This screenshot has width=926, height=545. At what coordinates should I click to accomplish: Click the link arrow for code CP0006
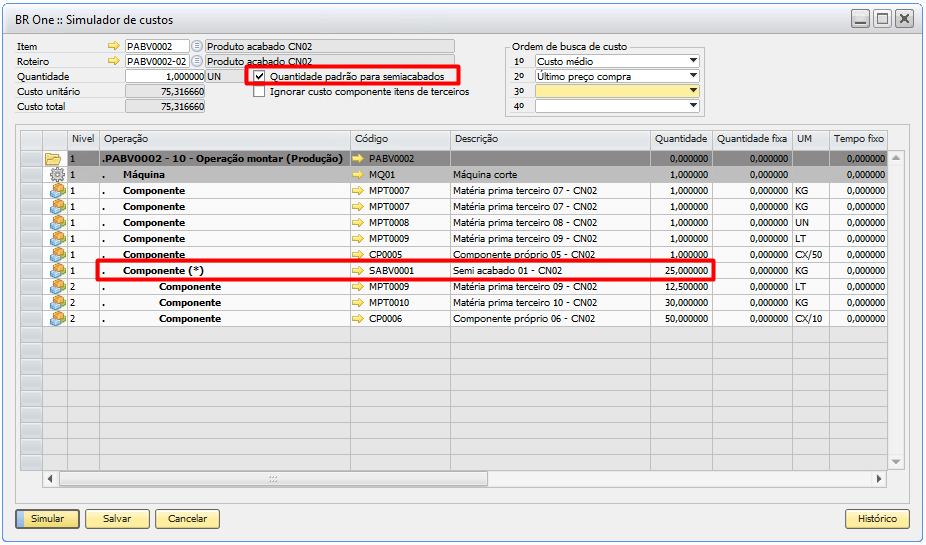359,319
